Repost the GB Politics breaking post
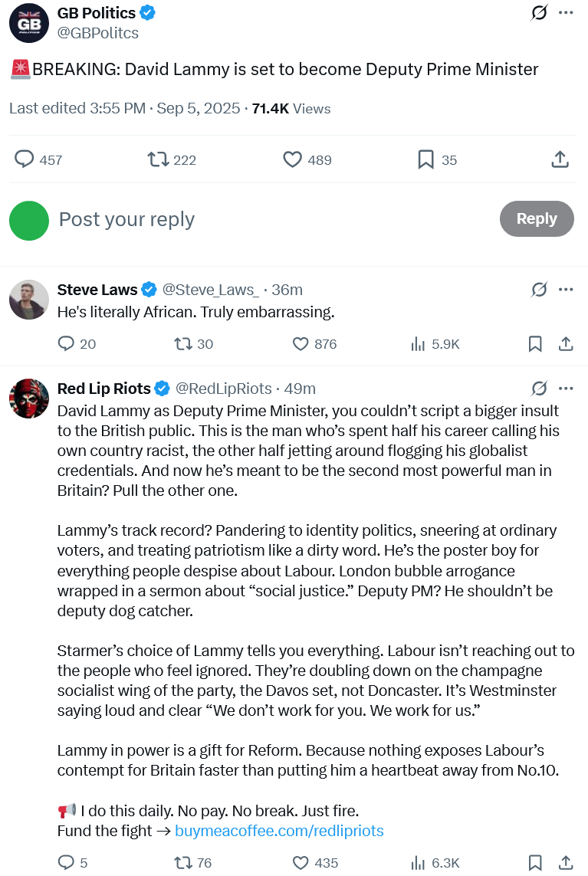 158,159
